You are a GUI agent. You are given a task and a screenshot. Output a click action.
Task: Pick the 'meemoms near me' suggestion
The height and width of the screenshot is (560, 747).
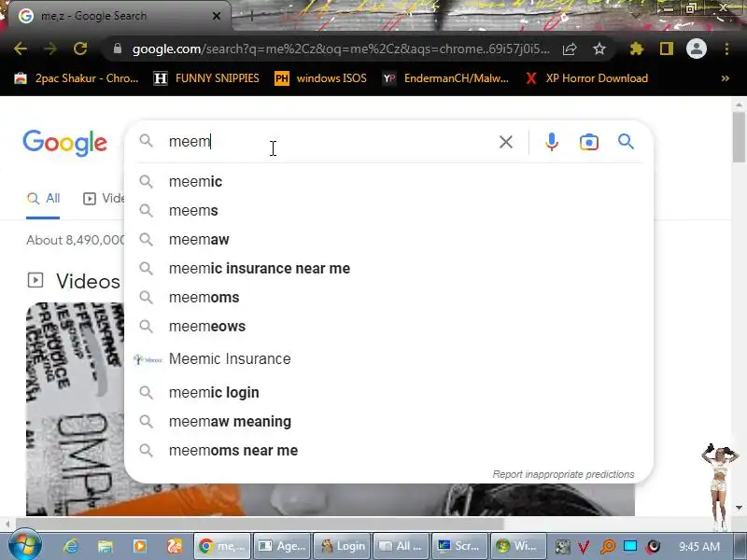pyautogui.click(x=388, y=451)
